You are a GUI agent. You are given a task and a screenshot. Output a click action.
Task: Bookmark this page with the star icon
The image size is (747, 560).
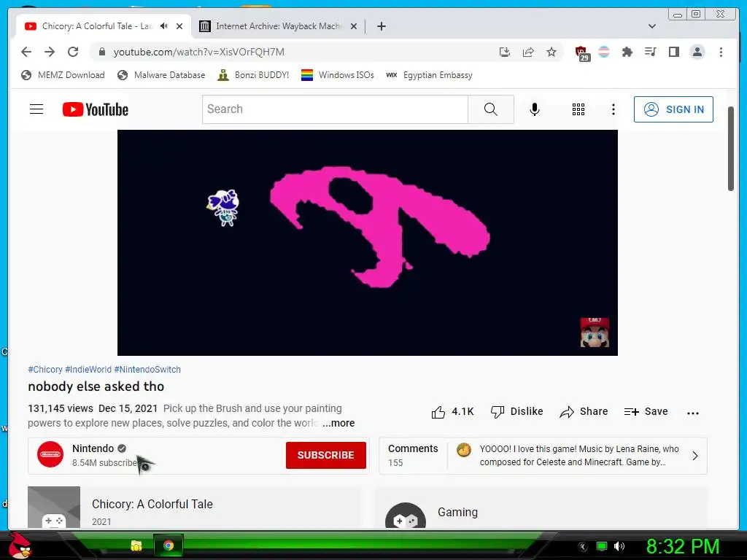[x=551, y=52]
